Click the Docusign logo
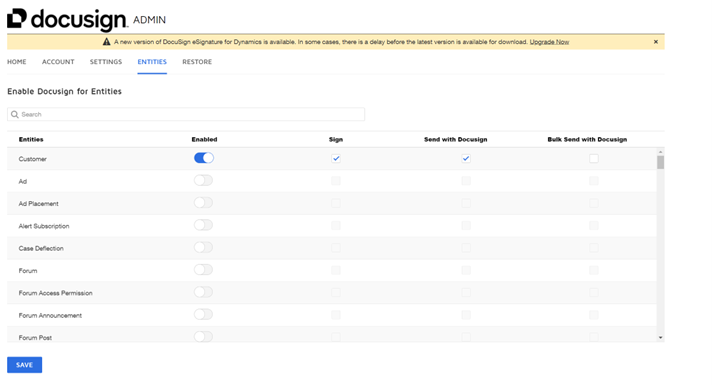712x385 pixels. tap(67, 20)
